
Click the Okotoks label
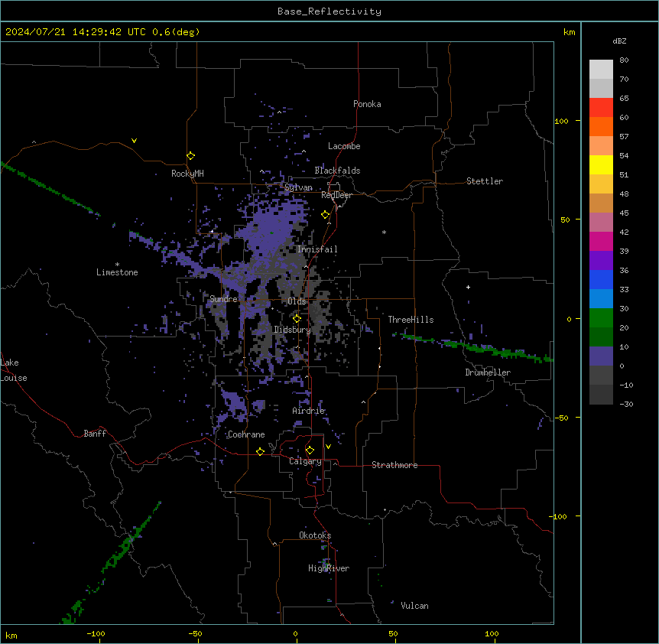tap(315, 535)
